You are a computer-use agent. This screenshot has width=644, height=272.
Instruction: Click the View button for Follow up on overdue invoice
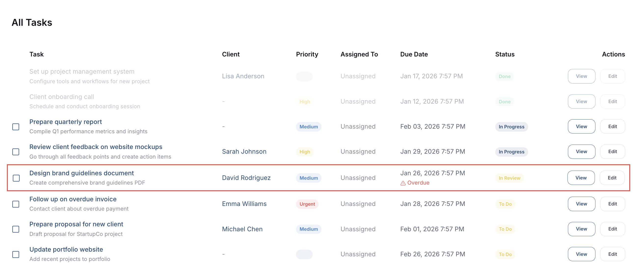point(581,204)
